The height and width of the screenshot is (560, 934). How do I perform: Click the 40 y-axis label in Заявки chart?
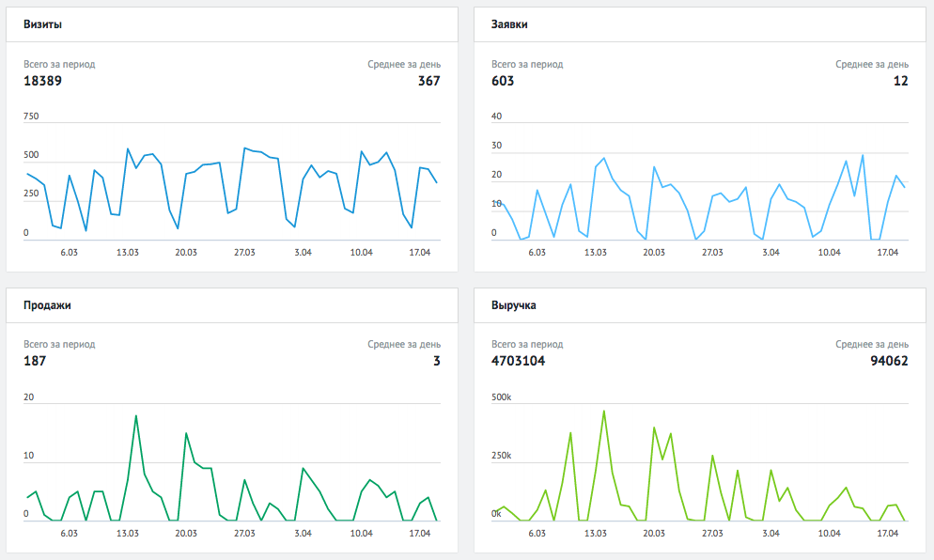point(497,117)
